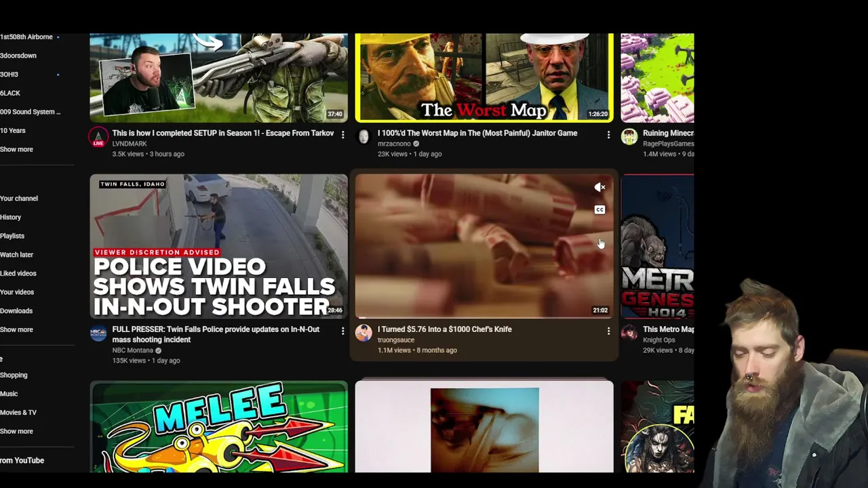This screenshot has width=868, height=488.
Task: Open the 3doorsdown subscription
Action: pos(18,56)
